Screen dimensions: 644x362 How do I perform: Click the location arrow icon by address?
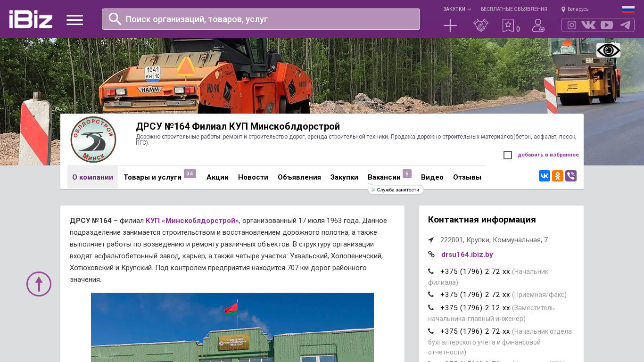(x=431, y=240)
